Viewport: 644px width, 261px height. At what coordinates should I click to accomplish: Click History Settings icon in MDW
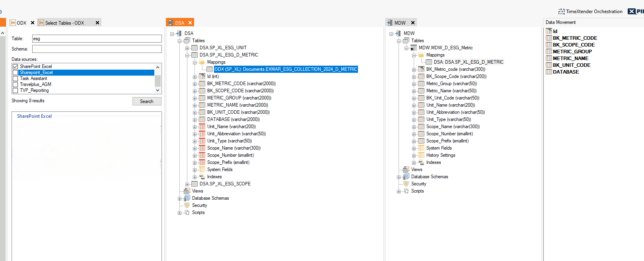point(421,155)
